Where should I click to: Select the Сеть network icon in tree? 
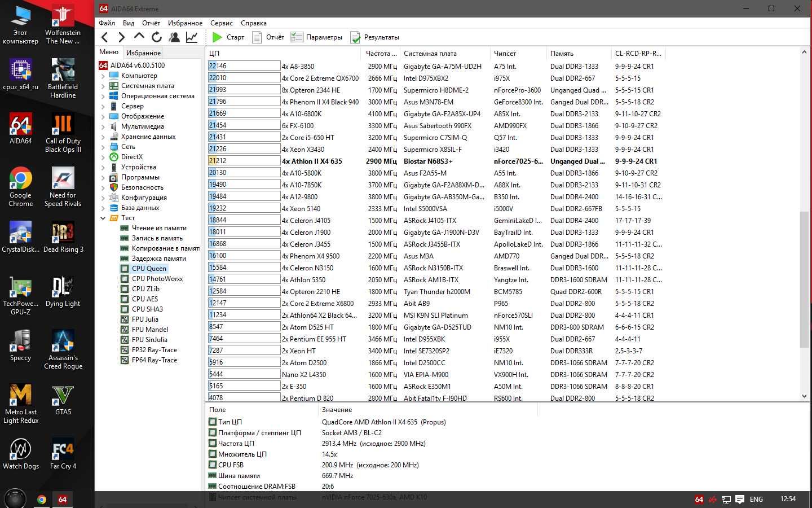tap(114, 147)
